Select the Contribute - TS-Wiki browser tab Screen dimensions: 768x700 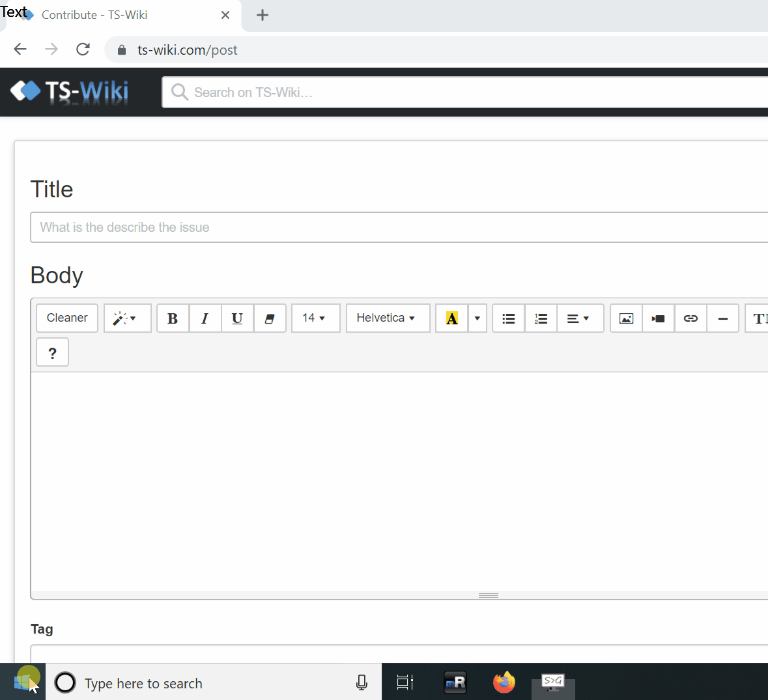(94, 15)
